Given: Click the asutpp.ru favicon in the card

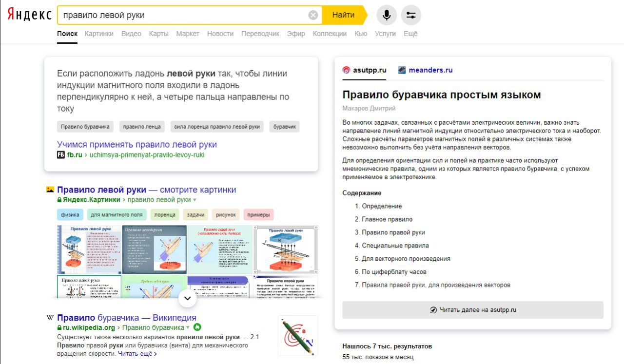Looking at the screenshot, I should (346, 70).
